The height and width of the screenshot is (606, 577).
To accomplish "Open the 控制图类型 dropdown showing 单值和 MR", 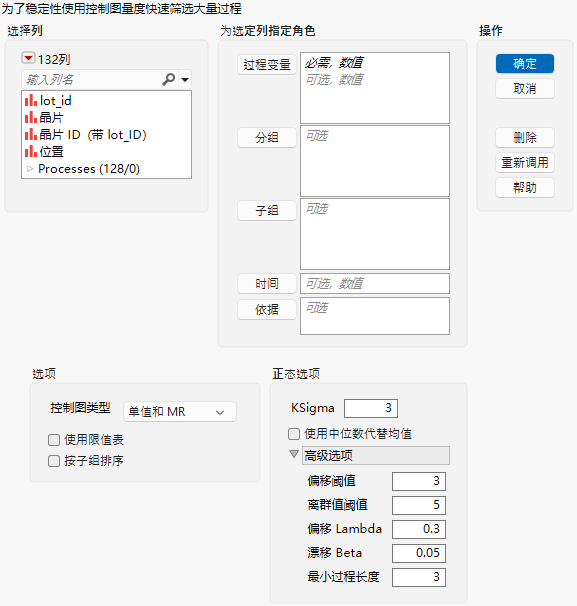I will (180, 412).
